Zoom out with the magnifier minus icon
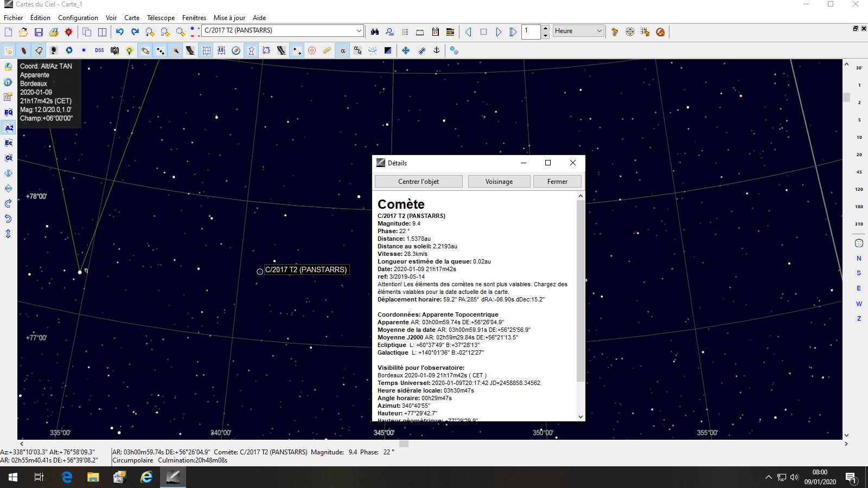This screenshot has height=488, width=868. [165, 32]
